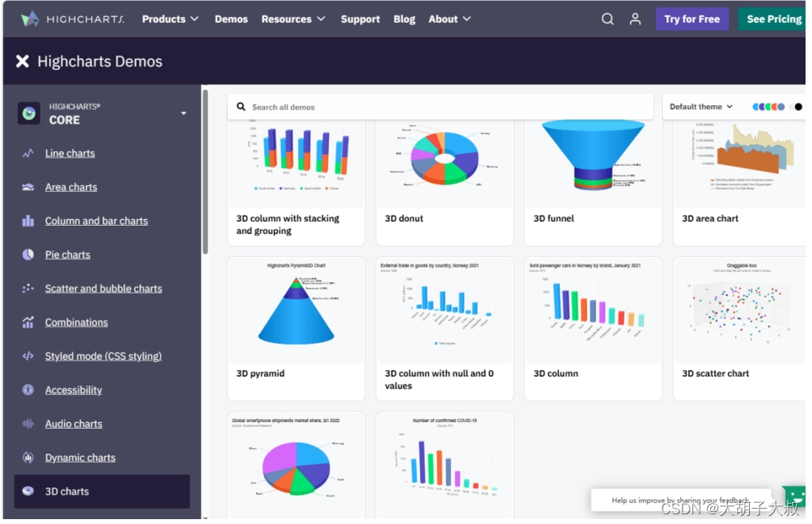Go to Demos in top navigation
The image size is (812, 524).
pos(231,19)
